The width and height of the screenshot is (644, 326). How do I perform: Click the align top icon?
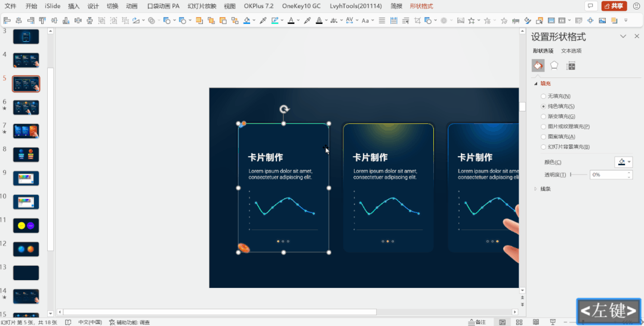click(42, 20)
